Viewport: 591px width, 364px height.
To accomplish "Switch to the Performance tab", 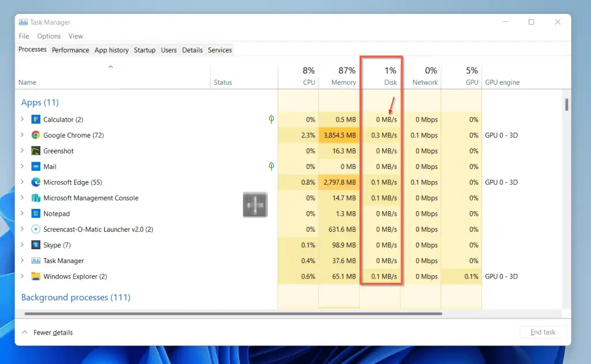I will [x=70, y=50].
